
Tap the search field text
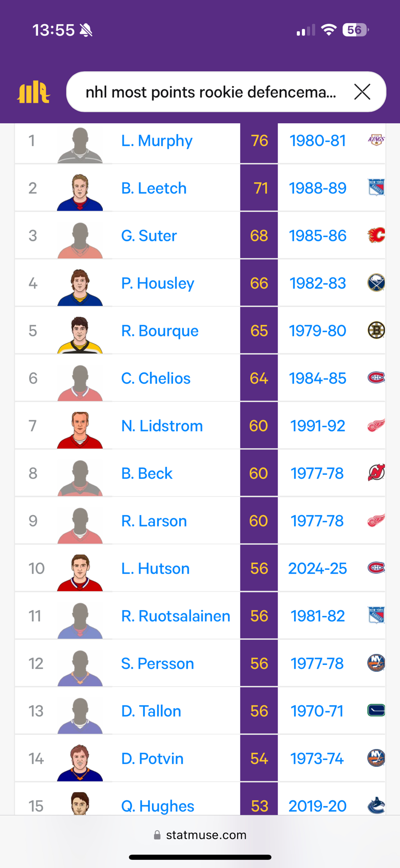point(210,92)
